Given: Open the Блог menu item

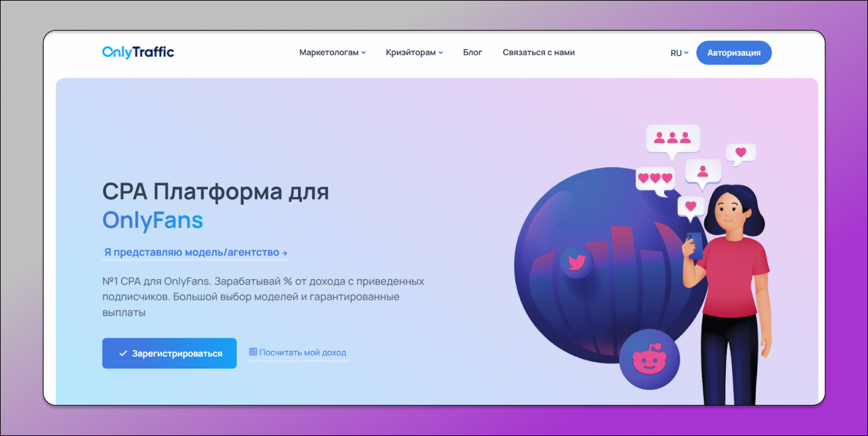Looking at the screenshot, I should point(472,53).
